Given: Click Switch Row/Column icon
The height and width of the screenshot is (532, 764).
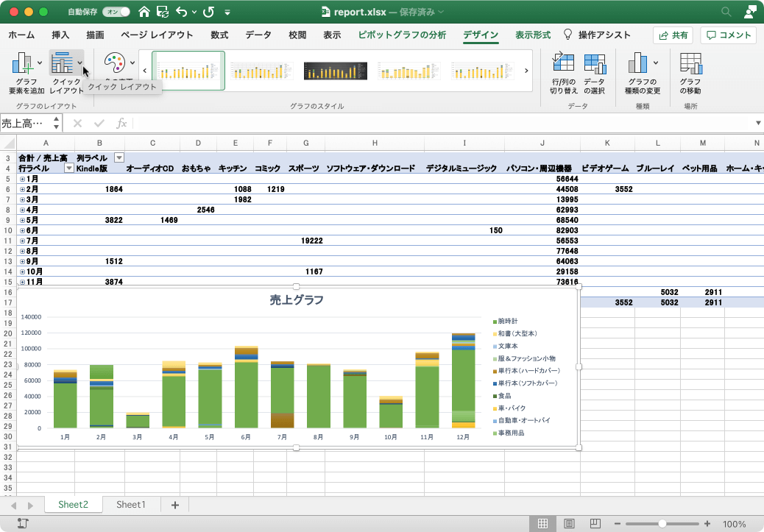Looking at the screenshot, I should pyautogui.click(x=563, y=63).
